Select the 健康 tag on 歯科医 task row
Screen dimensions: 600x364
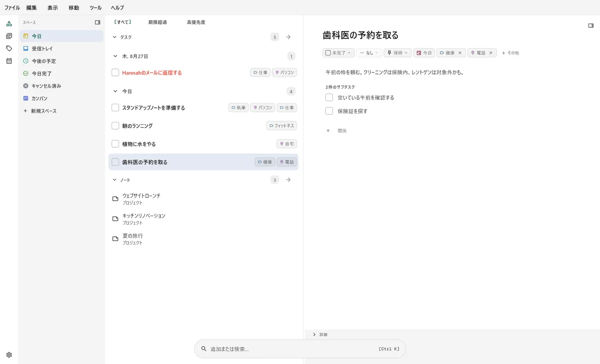click(265, 162)
